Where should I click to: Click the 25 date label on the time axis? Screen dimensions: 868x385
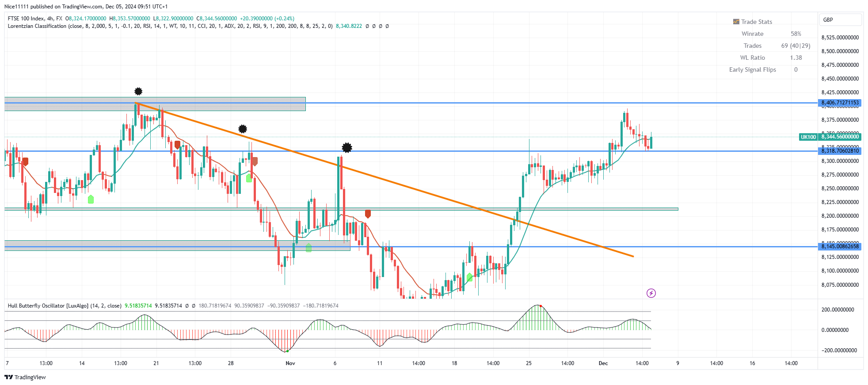[529, 363]
